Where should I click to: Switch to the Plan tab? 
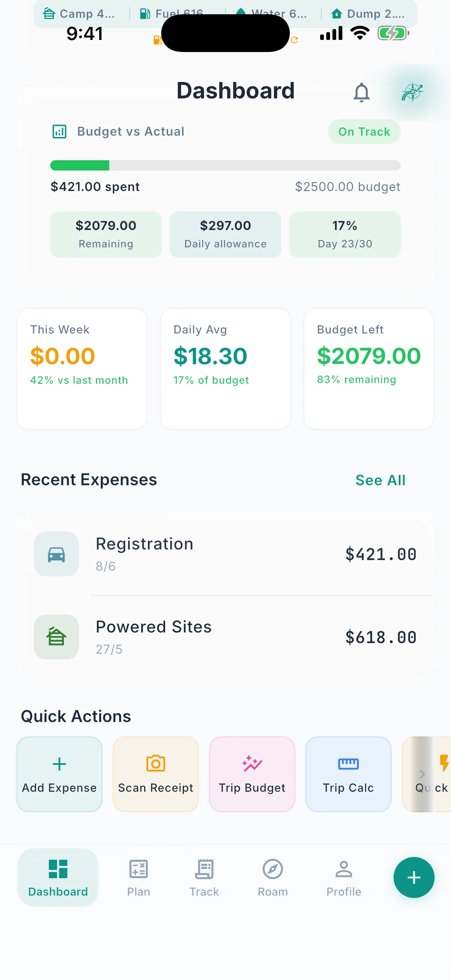[138, 877]
